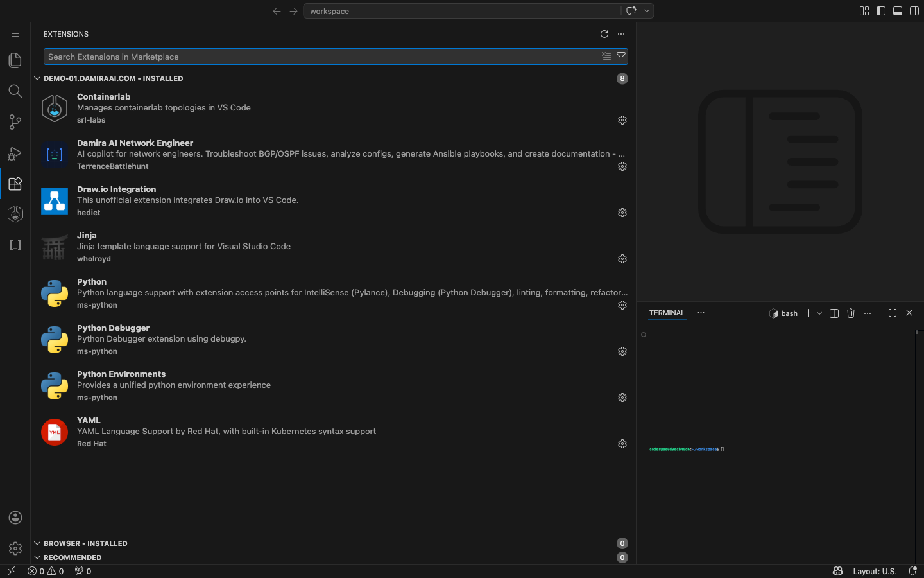Open notifications bell in status bar
This screenshot has height=578, width=924.
[x=912, y=571]
